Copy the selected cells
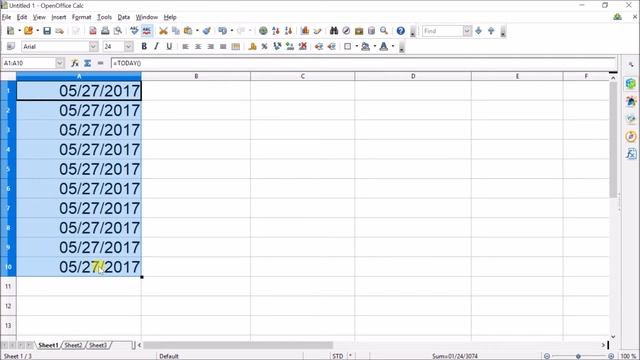The image size is (640, 360). [x=176, y=31]
